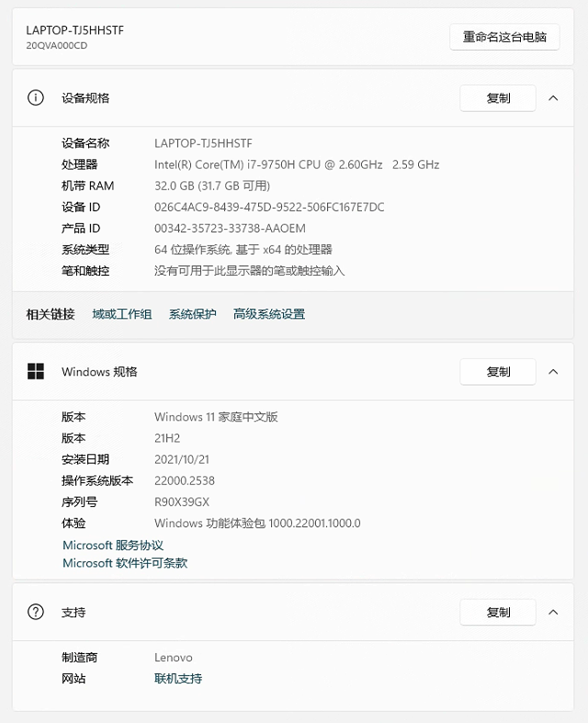The width and height of the screenshot is (588, 723).
Task: Open the 高级系统设置 link
Action: (x=269, y=314)
